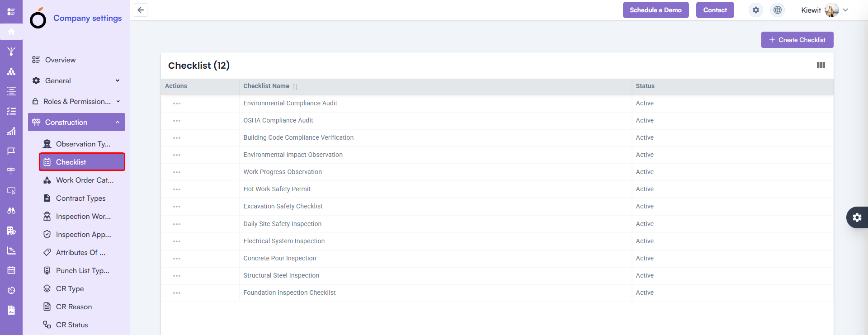
Task: Toggle the column view icon in Checklist table
Action: tap(821, 65)
